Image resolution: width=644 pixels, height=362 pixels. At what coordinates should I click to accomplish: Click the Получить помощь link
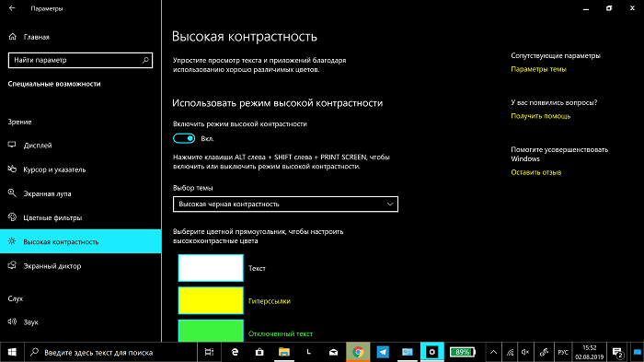click(541, 116)
